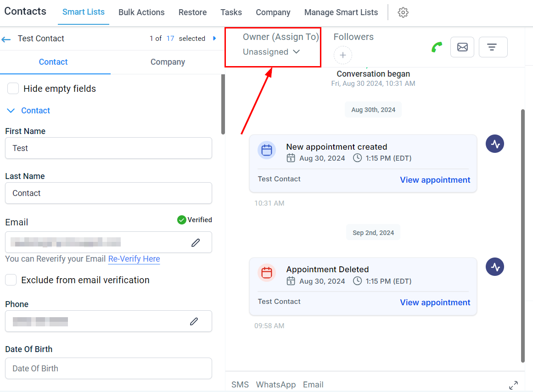This screenshot has width=533, height=392.
Task: Open View appointment for Appointment Deleted
Action: pos(435,302)
